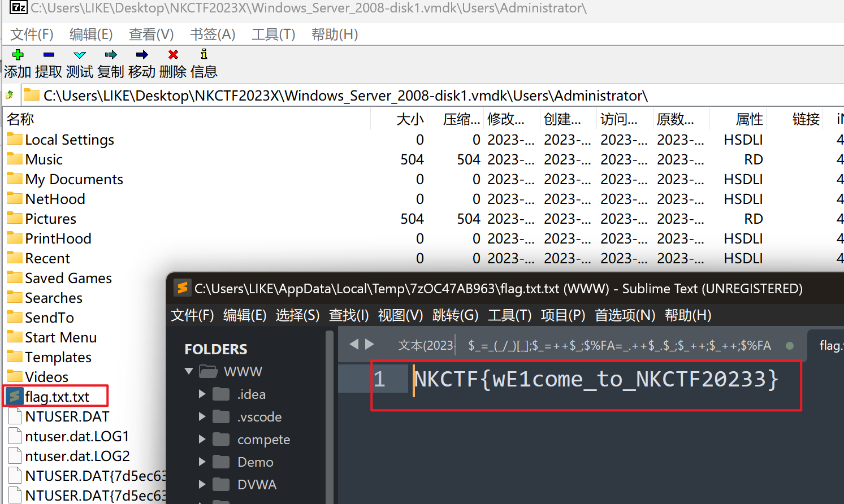Select the ntuser.dat.LOG1 file
Viewport: 844px width, 504px height.
click(77, 436)
